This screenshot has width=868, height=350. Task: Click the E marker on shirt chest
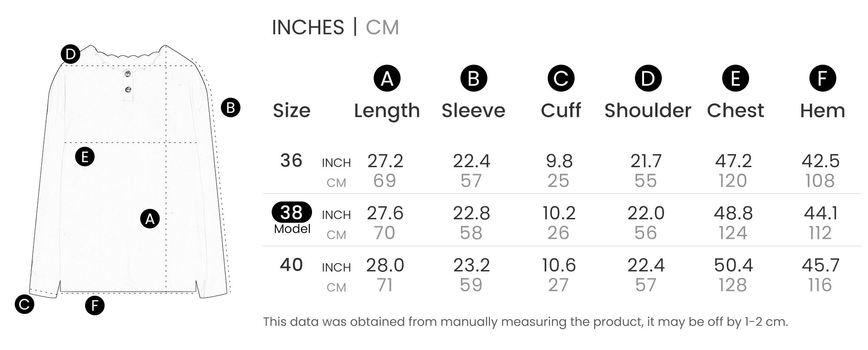point(85,156)
